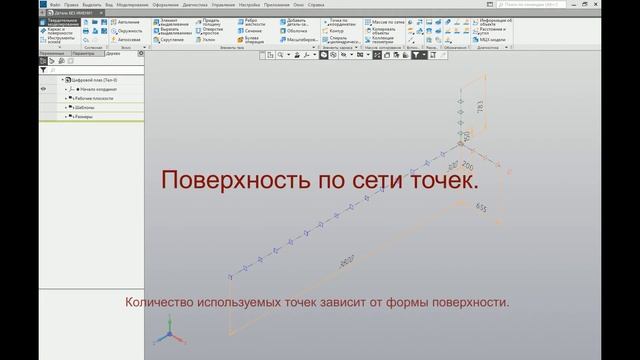Click Копировать объекты tool

tap(380, 31)
